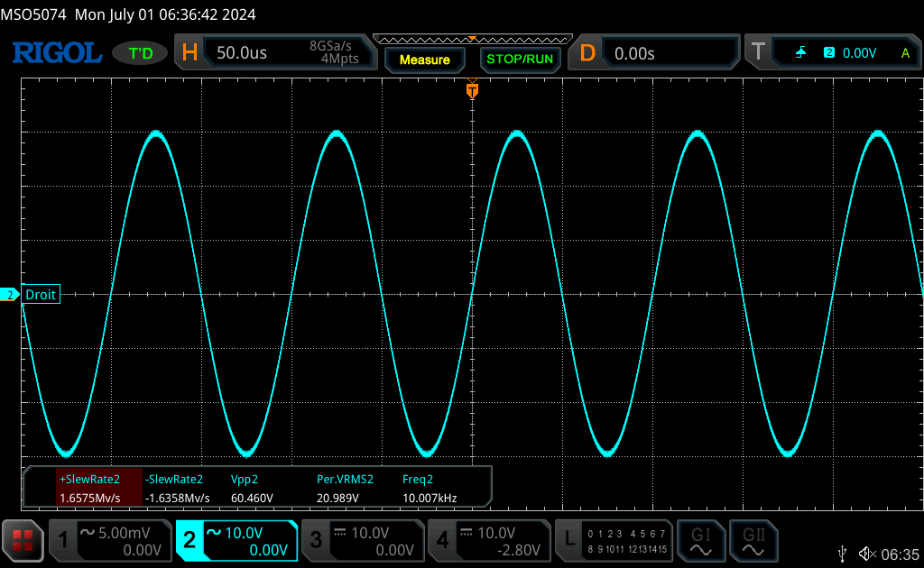This screenshot has height=568, width=924.
Task: Click the T'D trigger status badge
Action: 140,53
